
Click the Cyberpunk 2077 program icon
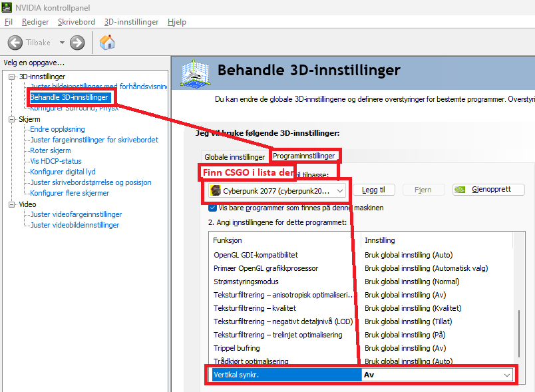point(216,190)
